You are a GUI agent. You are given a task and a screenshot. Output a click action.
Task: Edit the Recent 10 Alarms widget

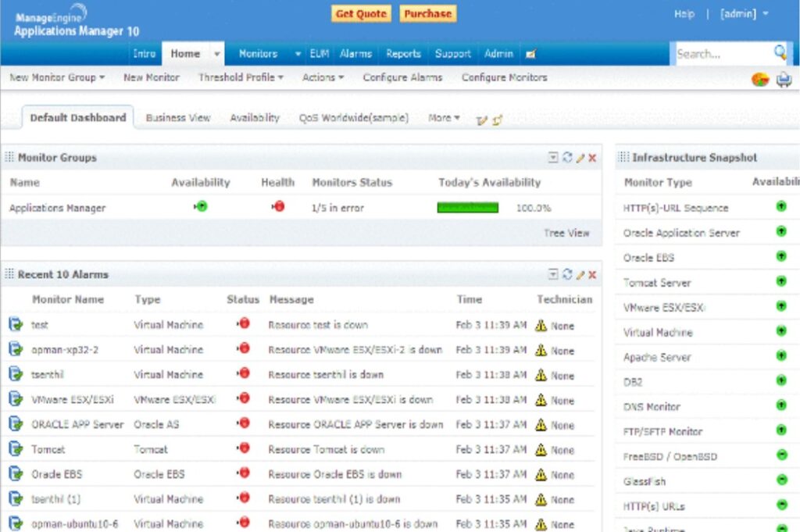580,274
